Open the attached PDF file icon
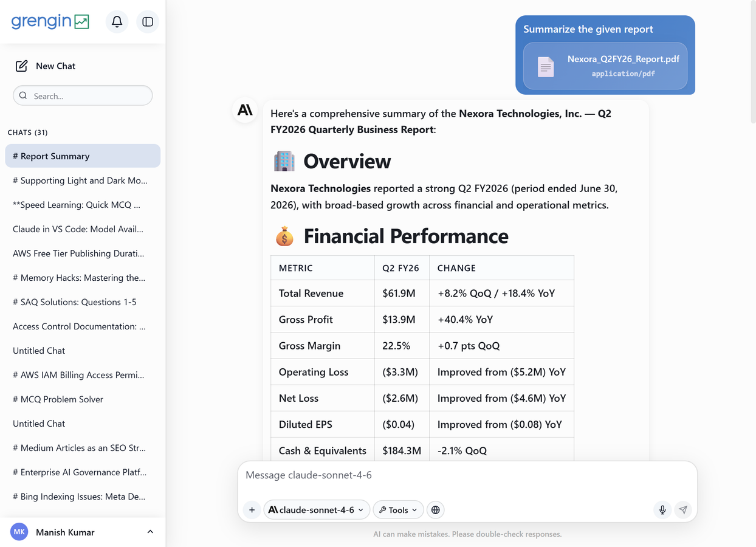 546,66
